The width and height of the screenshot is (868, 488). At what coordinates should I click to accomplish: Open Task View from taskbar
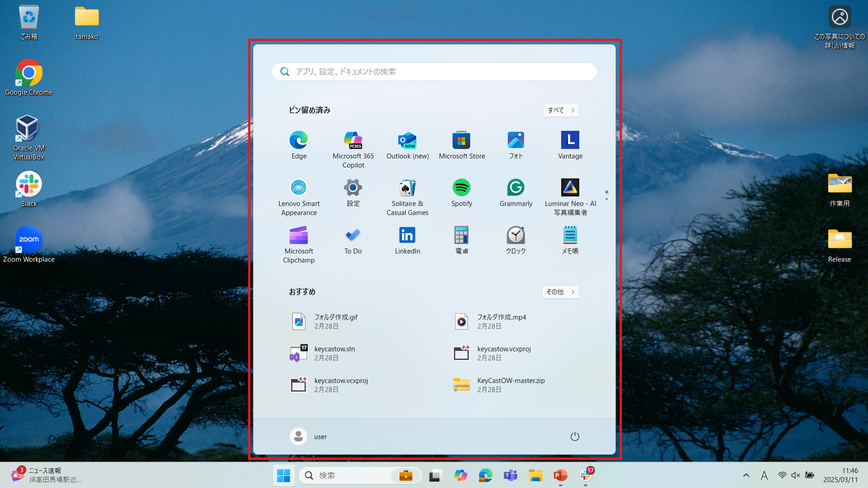pos(435,475)
